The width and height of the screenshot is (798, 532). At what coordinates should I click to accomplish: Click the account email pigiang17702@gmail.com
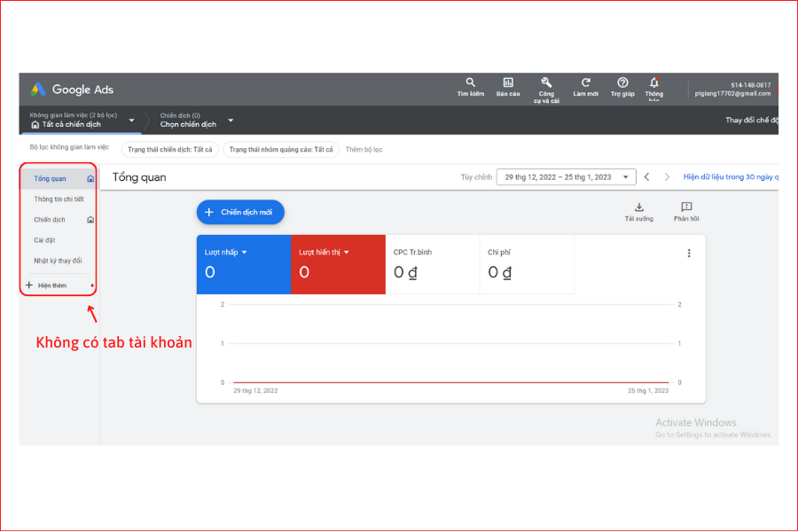(732, 94)
